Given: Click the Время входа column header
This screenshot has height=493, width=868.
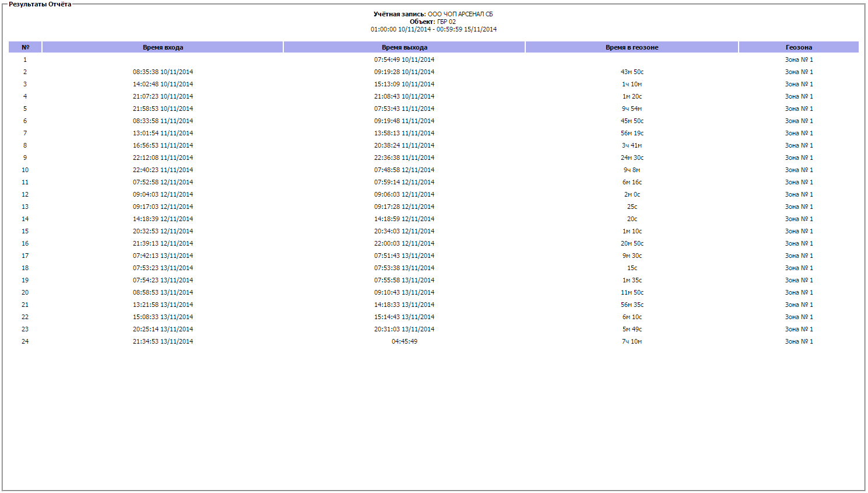Looking at the screenshot, I should [163, 47].
